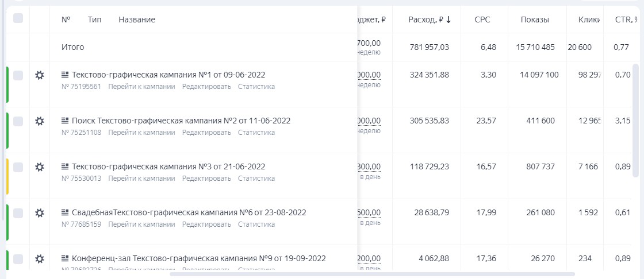Screen dimensions: 644x279
Task: Click gear icon for Свадебная campaign №6
Action: click(x=40, y=213)
